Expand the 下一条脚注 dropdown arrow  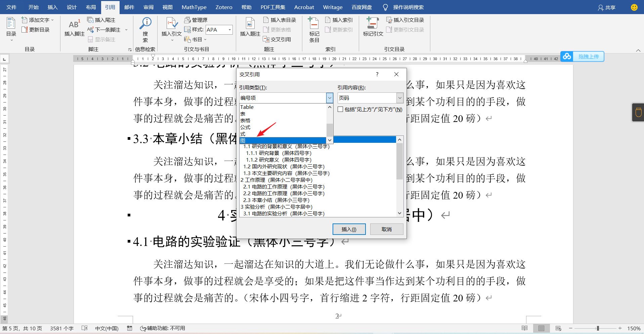coord(126,30)
